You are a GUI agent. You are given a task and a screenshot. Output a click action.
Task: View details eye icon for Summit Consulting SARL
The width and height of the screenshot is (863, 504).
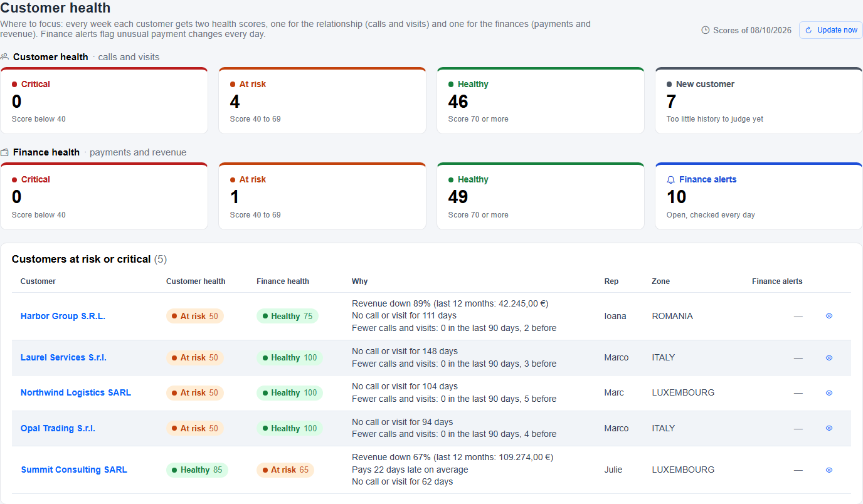tap(829, 470)
